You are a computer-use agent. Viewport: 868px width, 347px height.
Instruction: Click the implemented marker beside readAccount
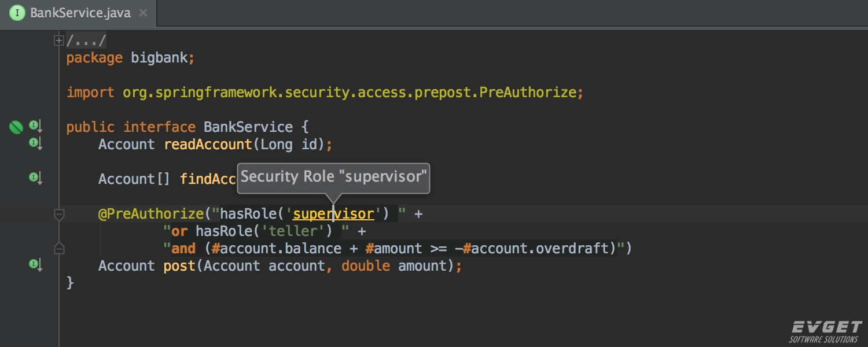coord(36,144)
